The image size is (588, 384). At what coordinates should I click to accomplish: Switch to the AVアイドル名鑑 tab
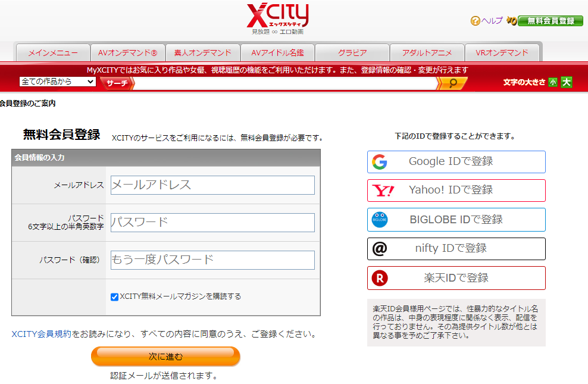(277, 53)
